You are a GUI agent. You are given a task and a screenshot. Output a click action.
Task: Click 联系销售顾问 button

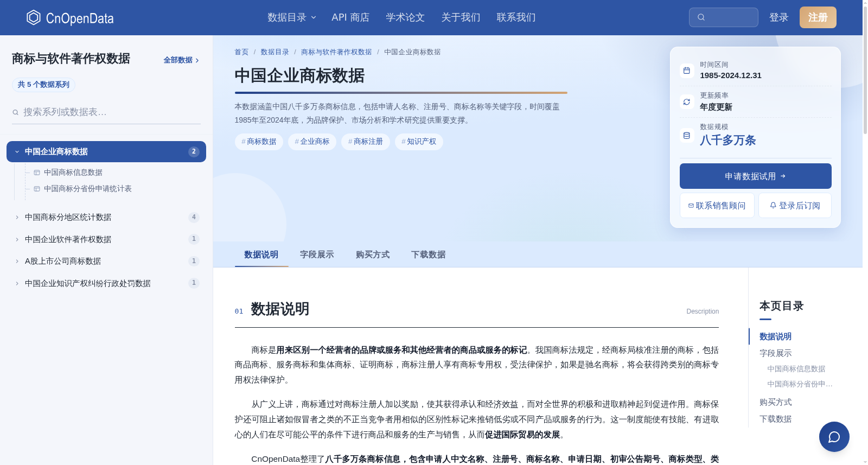(717, 206)
